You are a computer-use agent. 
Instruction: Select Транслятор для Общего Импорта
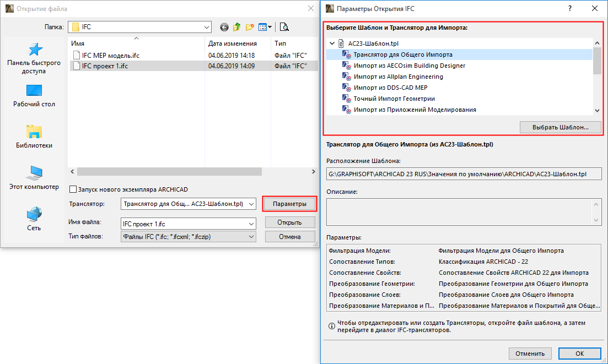pyautogui.click(x=403, y=55)
